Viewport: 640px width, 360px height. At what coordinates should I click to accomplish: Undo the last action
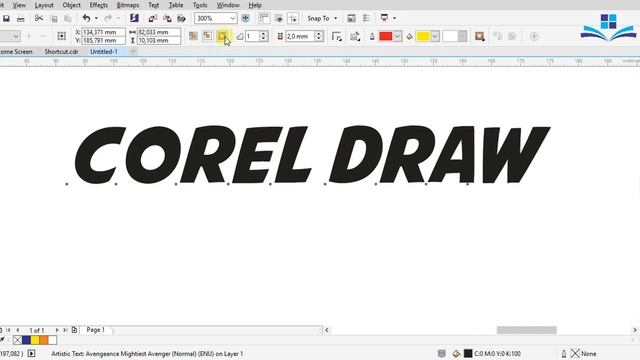86,18
